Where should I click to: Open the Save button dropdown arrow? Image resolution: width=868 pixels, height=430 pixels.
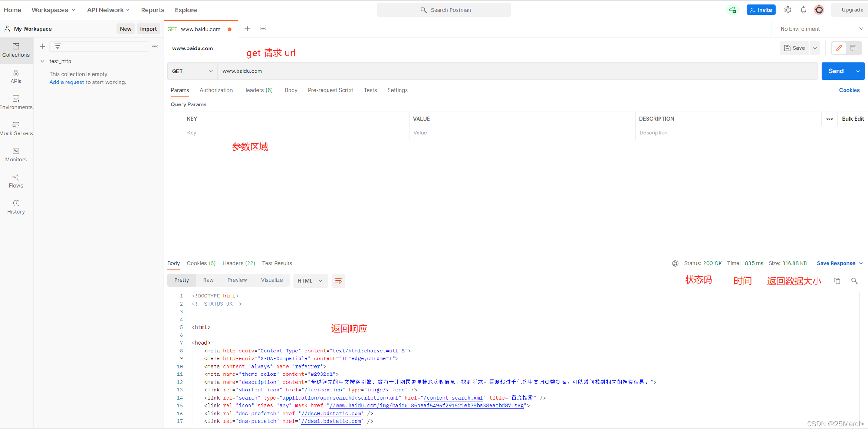click(x=815, y=48)
